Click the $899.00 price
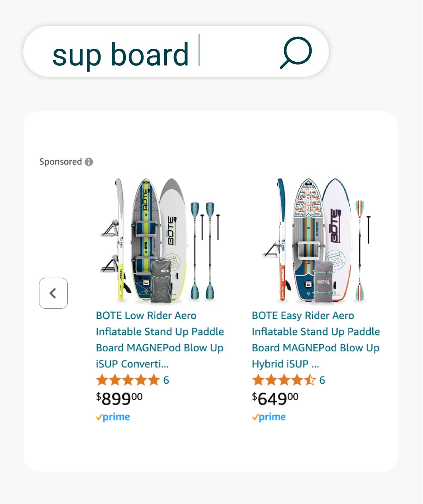423x504 pixels. coord(119,399)
